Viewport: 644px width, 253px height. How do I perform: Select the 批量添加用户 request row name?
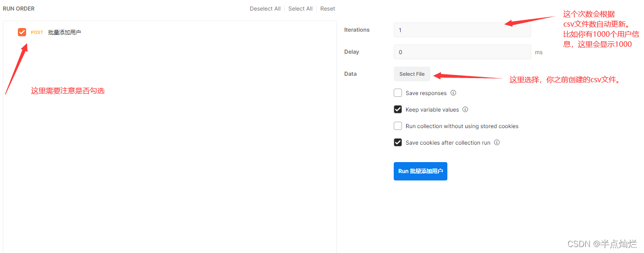tap(64, 33)
